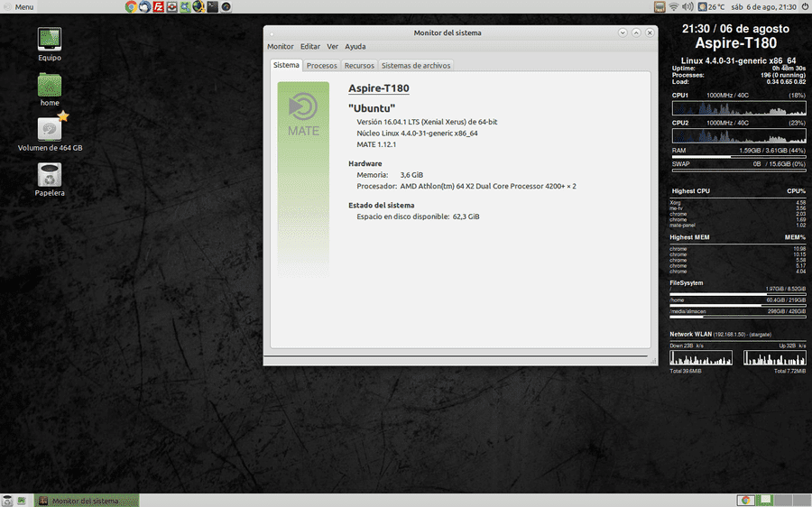This screenshot has height=507, width=812.
Task: Open the Monitor menu
Action: point(281,46)
